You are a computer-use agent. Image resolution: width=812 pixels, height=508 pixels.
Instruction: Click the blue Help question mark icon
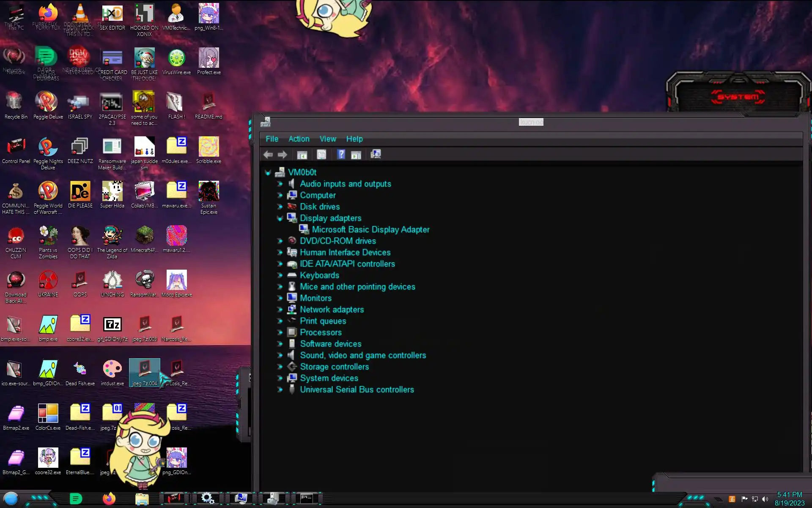click(x=341, y=155)
